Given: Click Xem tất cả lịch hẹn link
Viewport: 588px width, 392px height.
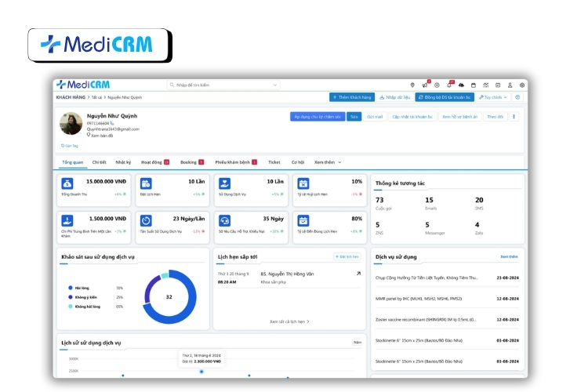Looking at the screenshot, I should click(x=289, y=321).
